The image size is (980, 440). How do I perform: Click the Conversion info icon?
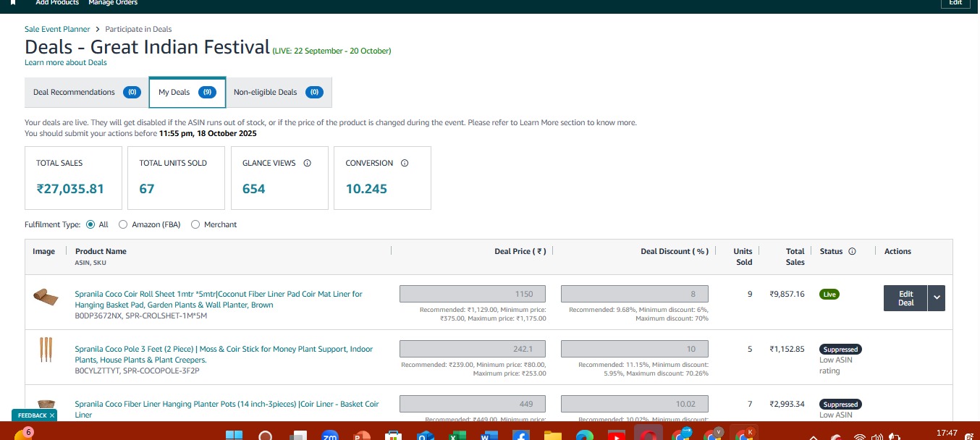405,164
